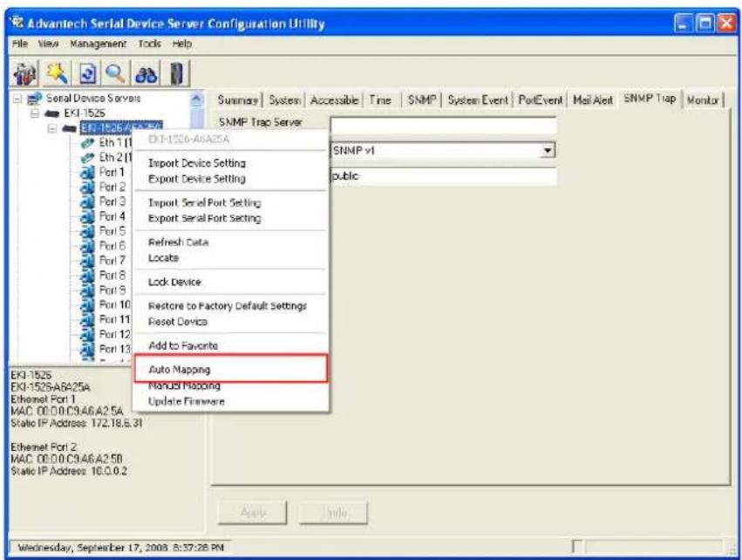This screenshot has height=560, width=742.
Task: Click tree scrollbar up arrow
Action: coord(196,99)
